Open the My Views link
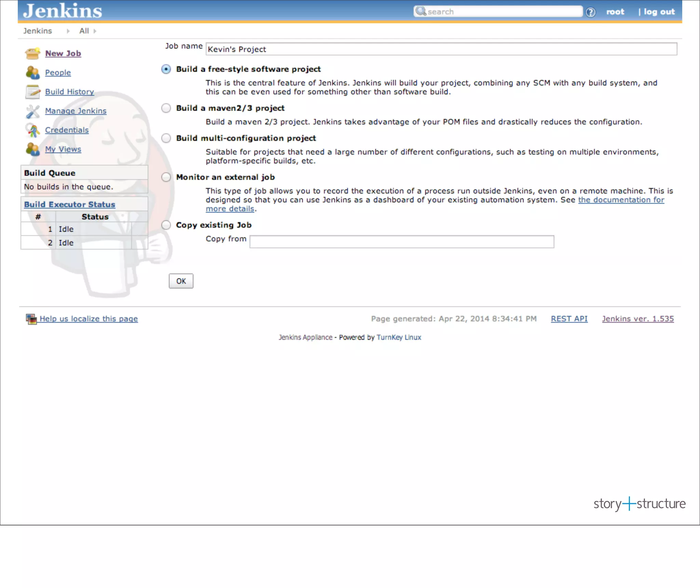This screenshot has width=700, height=588. [x=63, y=149]
